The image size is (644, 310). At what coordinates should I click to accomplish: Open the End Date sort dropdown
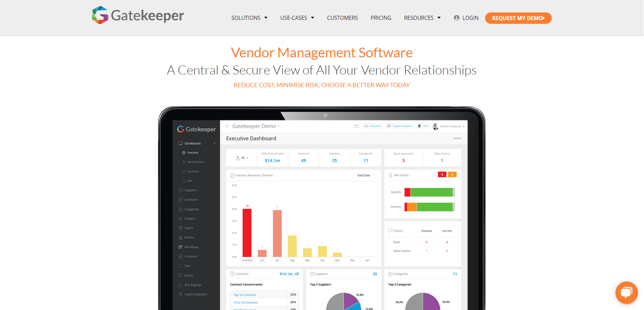tap(365, 175)
